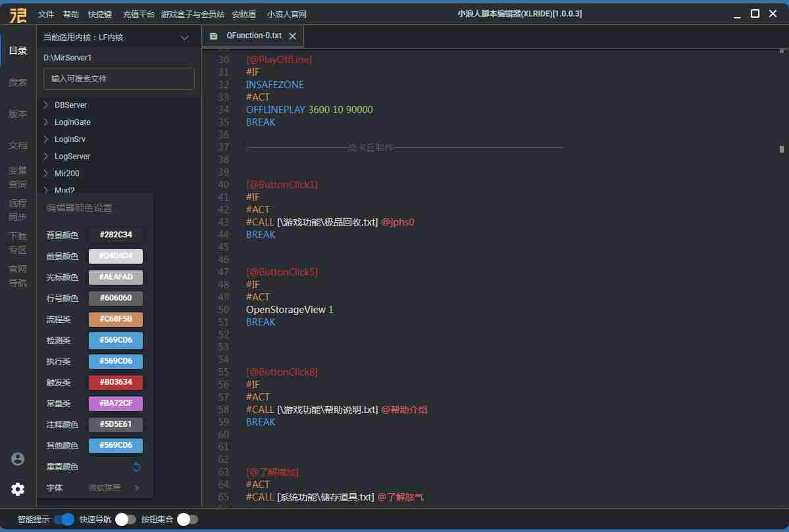The width and height of the screenshot is (789, 532).
Task: Close the QFunction-0.txt tab
Action: 293,36
